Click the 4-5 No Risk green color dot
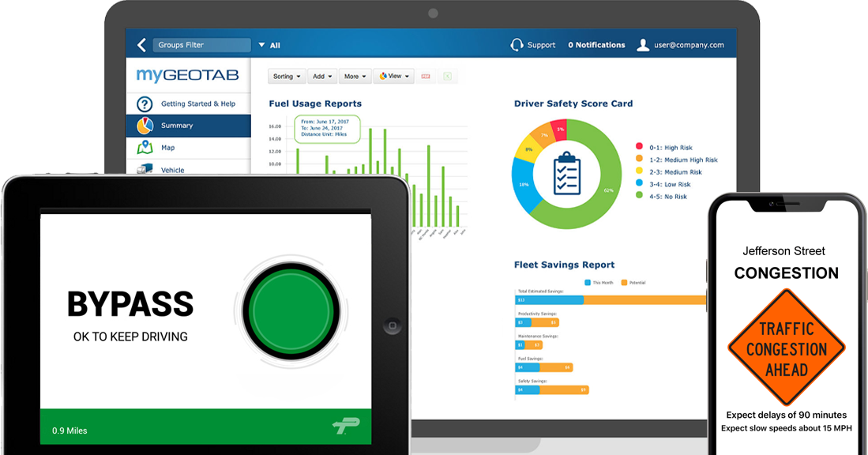868x455 pixels. (x=639, y=194)
